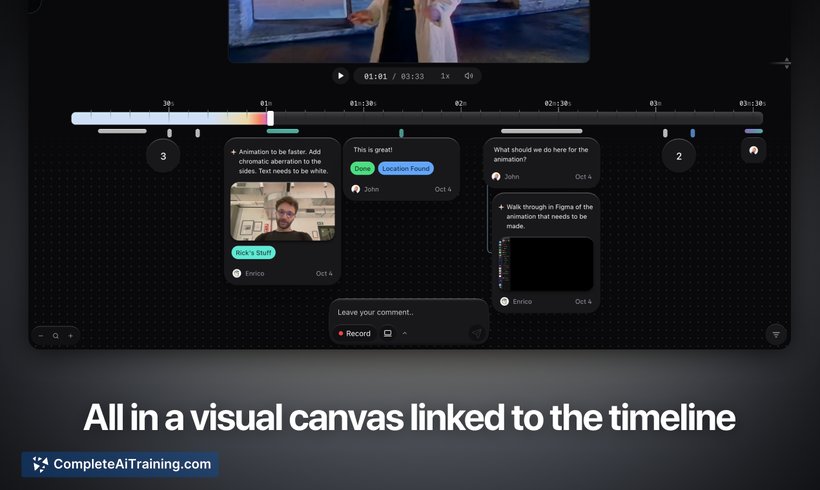The height and width of the screenshot is (490, 820).
Task: Open the CompleteAiTraining.com link
Action: (x=120, y=464)
